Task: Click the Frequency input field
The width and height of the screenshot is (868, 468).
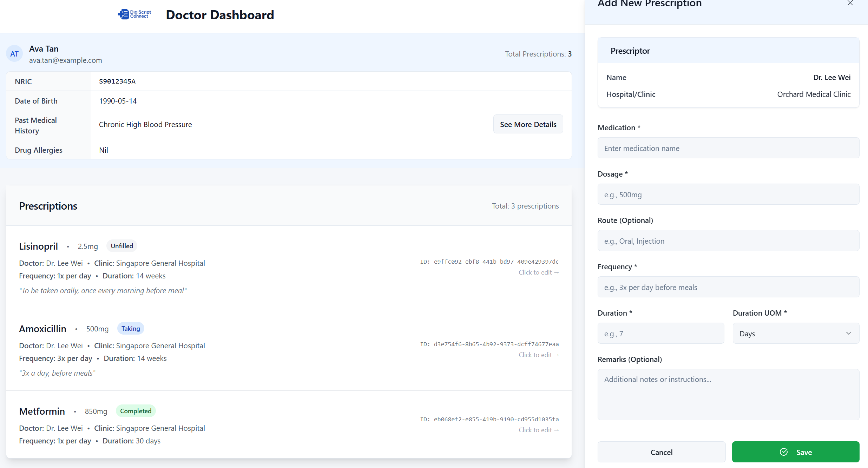Action: click(x=728, y=287)
